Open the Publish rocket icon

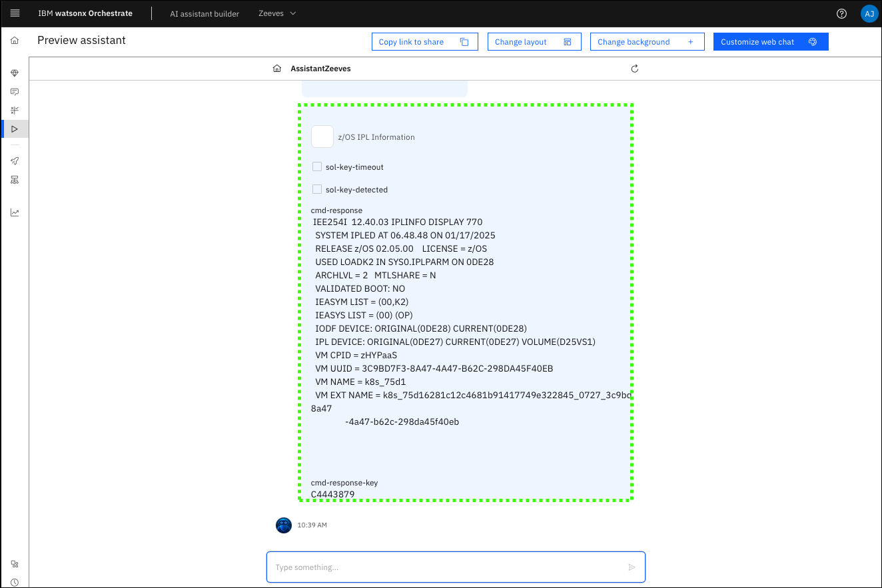coord(15,161)
